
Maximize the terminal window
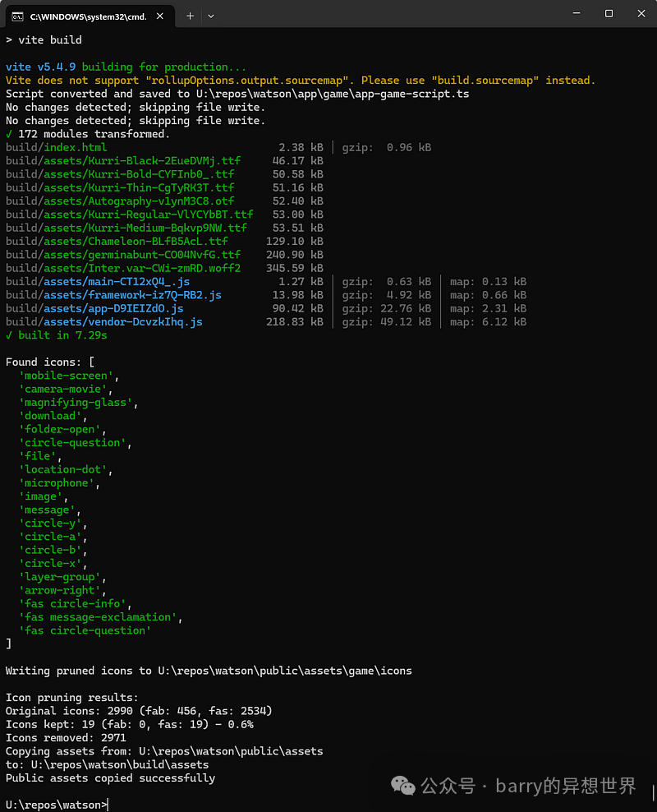pyautogui.click(x=609, y=13)
